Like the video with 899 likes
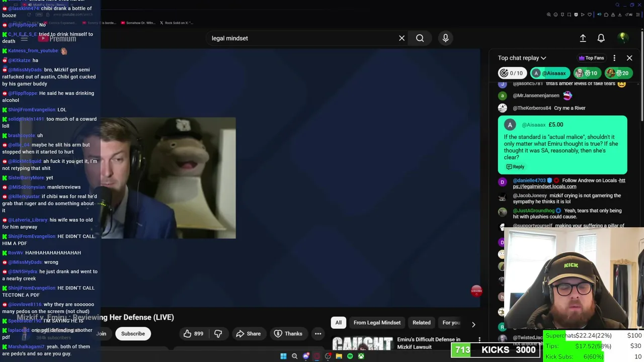The height and width of the screenshot is (362, 644). [193, 333]
